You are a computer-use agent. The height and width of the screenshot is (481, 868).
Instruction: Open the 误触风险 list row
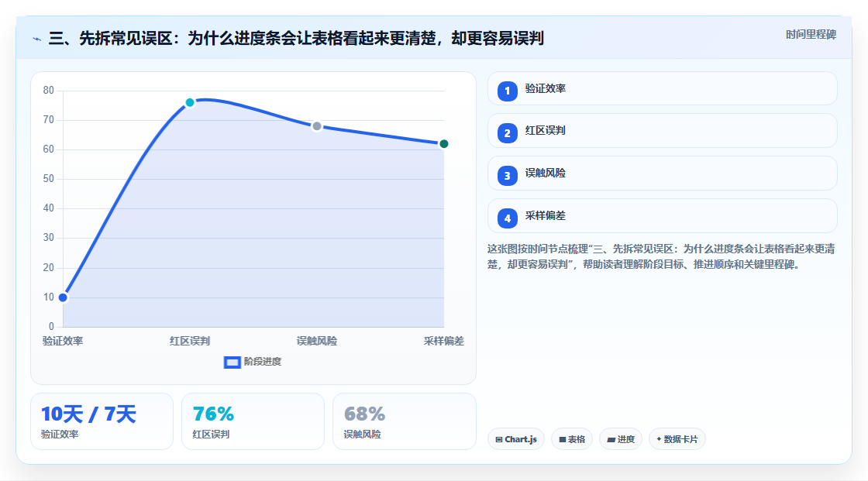click(x=662, y=174)
